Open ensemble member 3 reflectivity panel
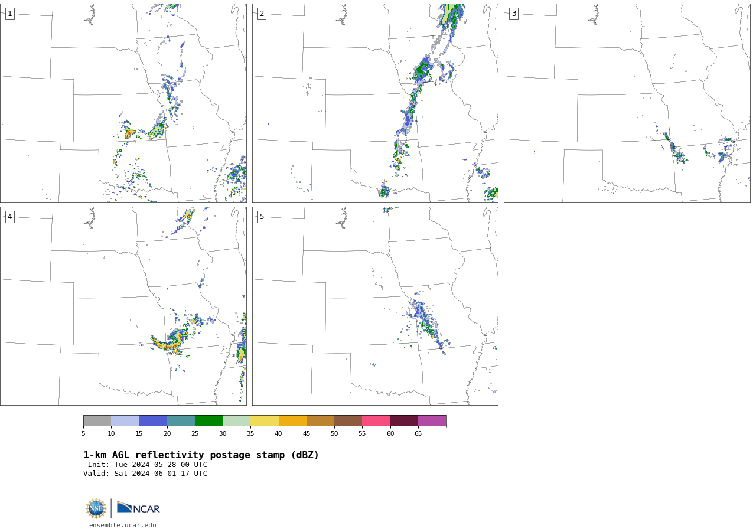This screenshot has height=532, width=756. pyautogui.click(x=627, y=103)
